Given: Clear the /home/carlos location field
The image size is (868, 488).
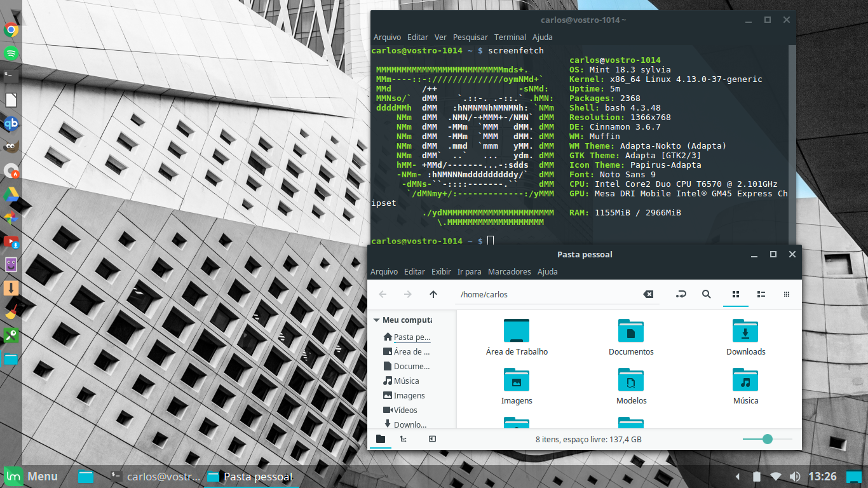Looking at the screenshot, I should (648, 294).
